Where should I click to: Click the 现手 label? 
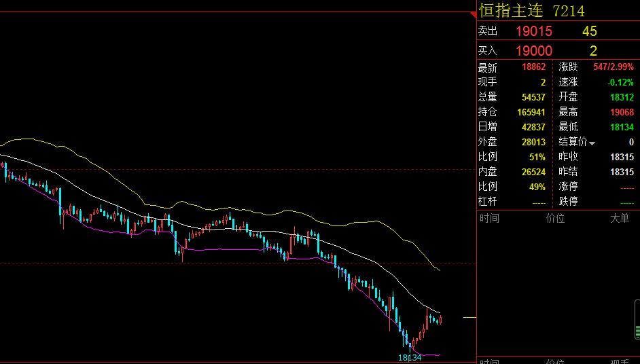pyautogui.click(x=488, y=82)
